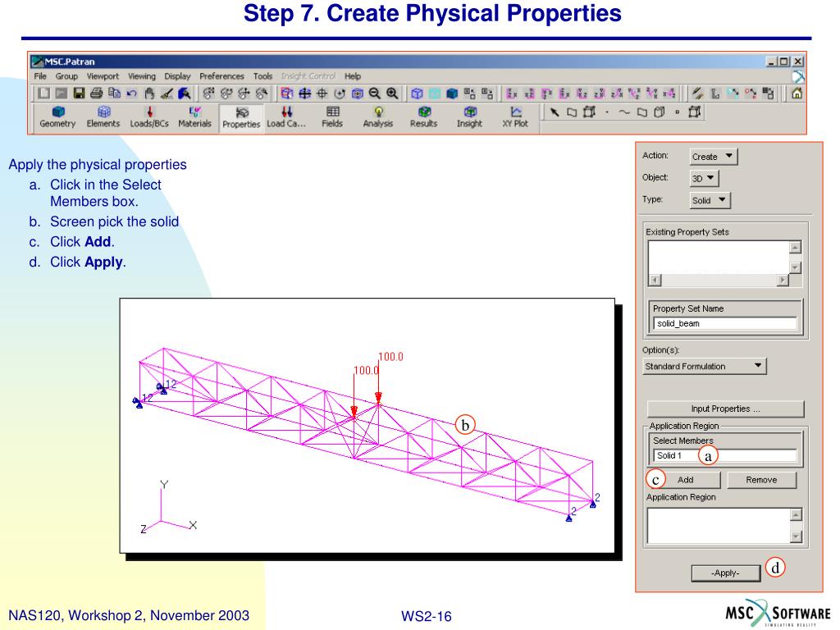Viewport: 840px width, 630px height.
Task: Click the Zoom In magnifier icon
Action: [x=392, y=94]
